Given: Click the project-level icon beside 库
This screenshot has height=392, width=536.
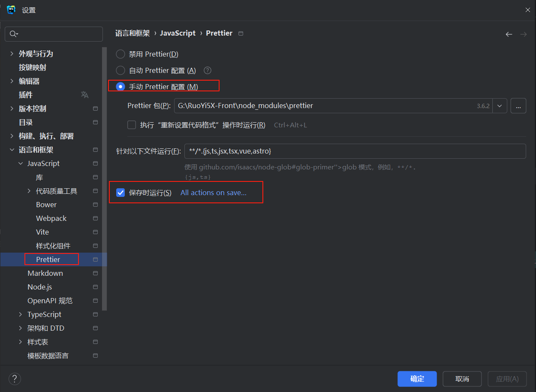Looking at the screenshot, I should (x=96, y=177).
